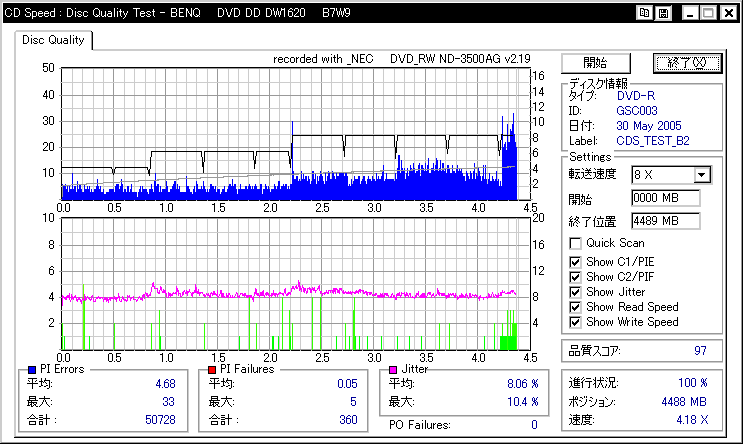This screenshot has height=444, width=743.
Task: Click the copy-to-clipboard icon in title bar
Action: coord(644,13)
